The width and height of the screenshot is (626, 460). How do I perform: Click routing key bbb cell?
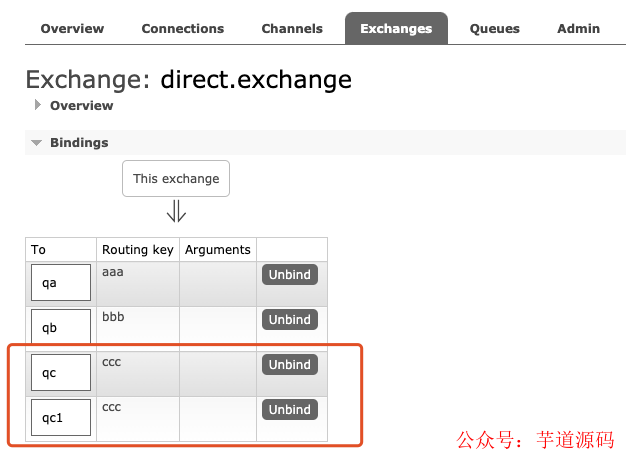(x=138, y=329)
